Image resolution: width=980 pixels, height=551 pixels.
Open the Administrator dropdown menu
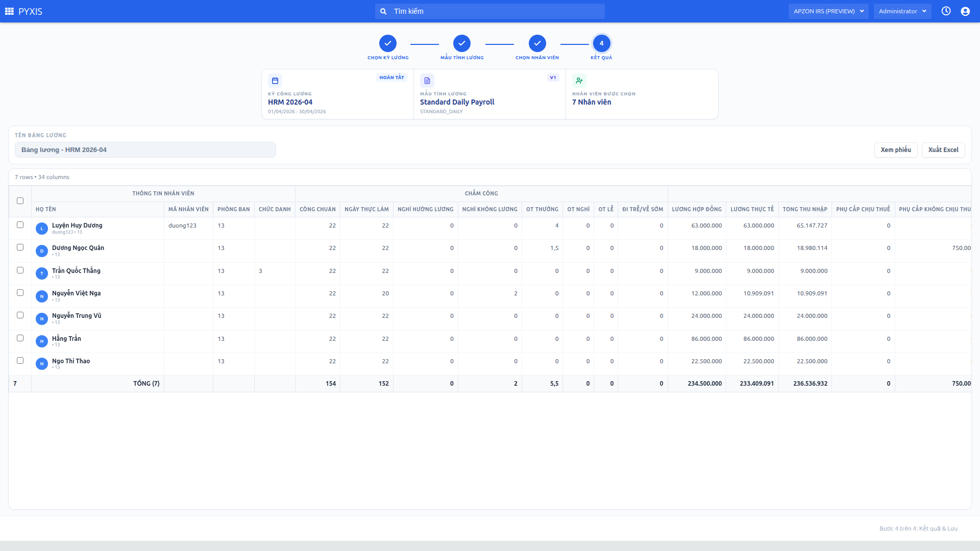click(902, 11)
